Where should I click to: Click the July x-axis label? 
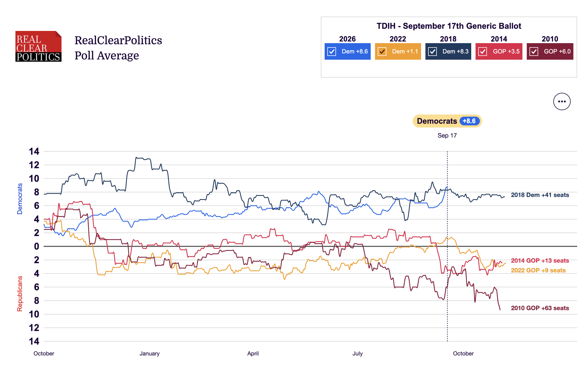[357, 354]
